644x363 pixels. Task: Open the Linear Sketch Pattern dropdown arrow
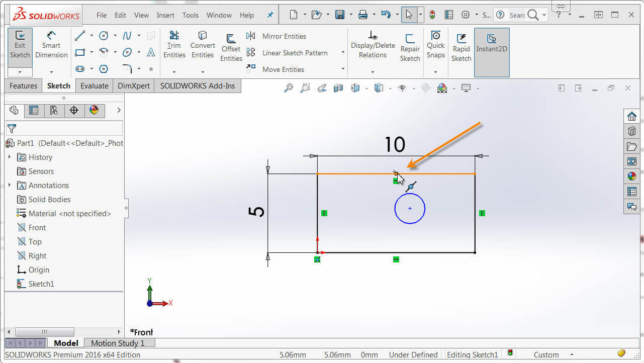[x=343, y=53]
